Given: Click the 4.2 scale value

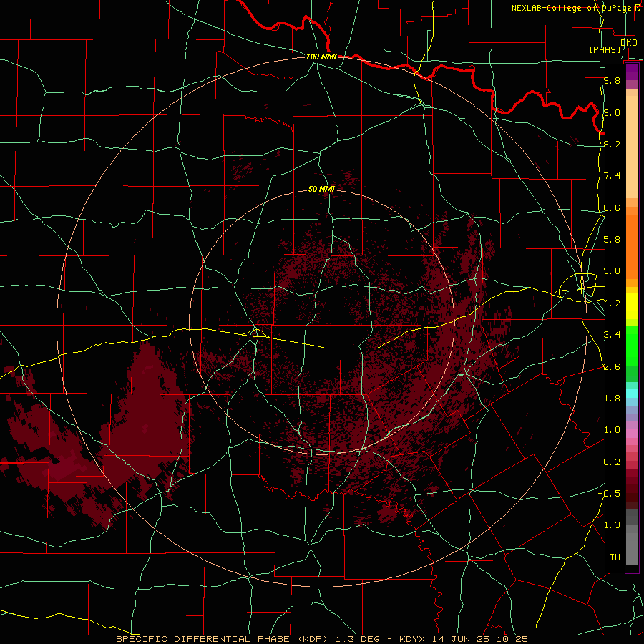Looking at the screenshot, I should 612,303.
